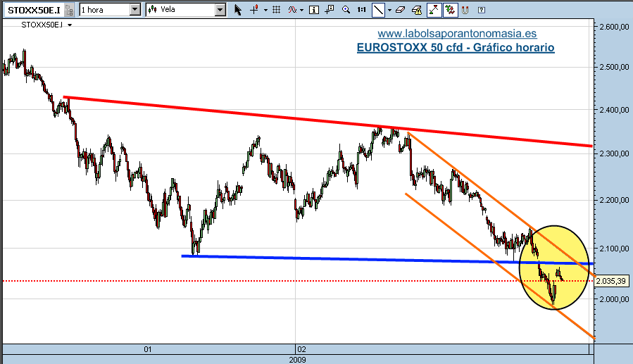
Task: Toggle the magnet snap icon
Action: pyautogui.click(x=465, y=10)
